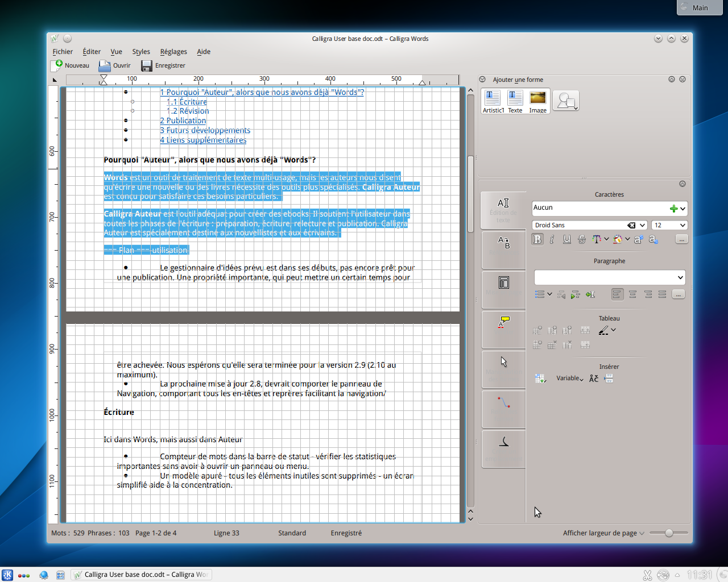Viewport: 728px width, 582px height.
Task: Follow the '2 Publication' table of contents link
Action: tap(183, 120)
